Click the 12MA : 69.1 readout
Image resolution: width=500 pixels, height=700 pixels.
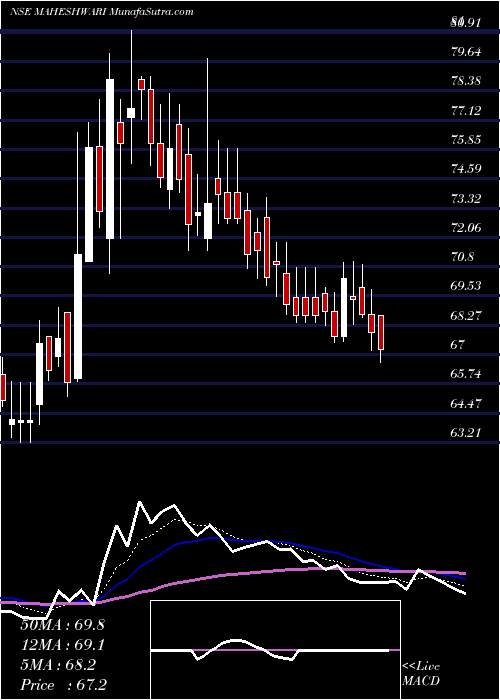62,645
